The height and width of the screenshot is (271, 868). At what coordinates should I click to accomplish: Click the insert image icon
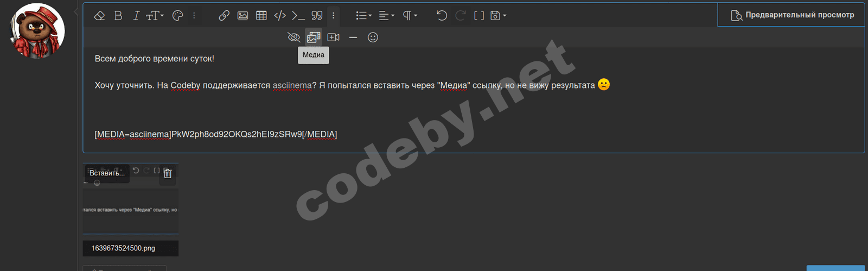[242, 16]
